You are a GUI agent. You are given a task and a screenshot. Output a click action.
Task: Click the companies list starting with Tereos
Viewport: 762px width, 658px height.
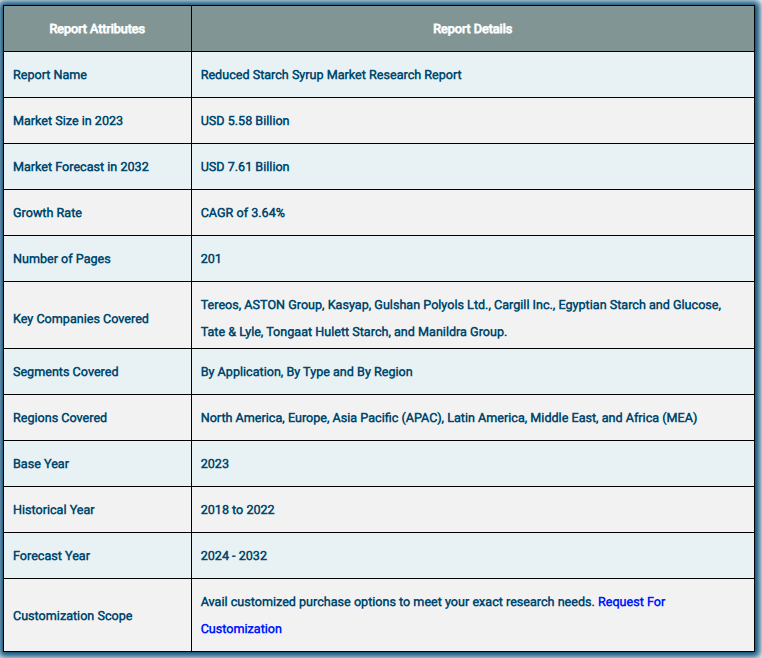coord(461,318)
